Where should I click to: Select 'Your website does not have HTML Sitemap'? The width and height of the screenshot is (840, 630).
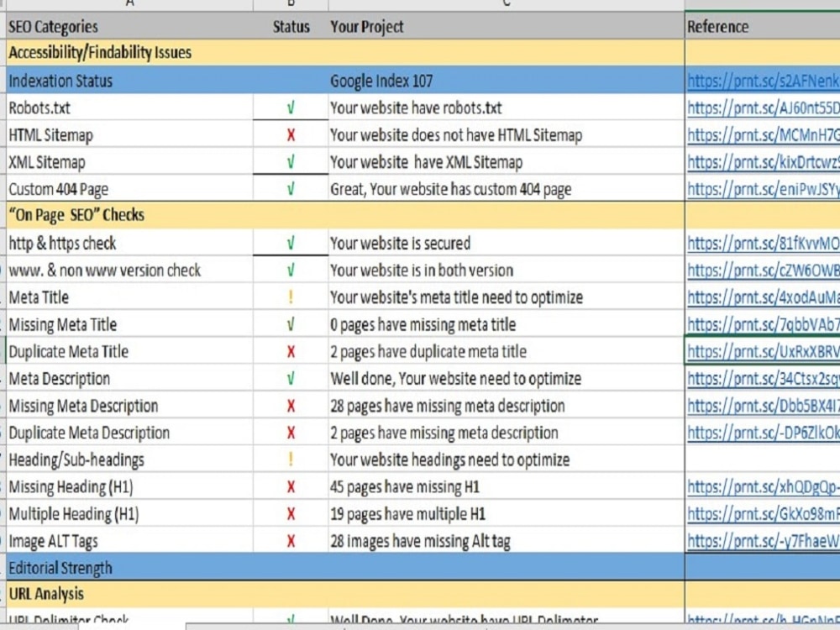[507, 135]
